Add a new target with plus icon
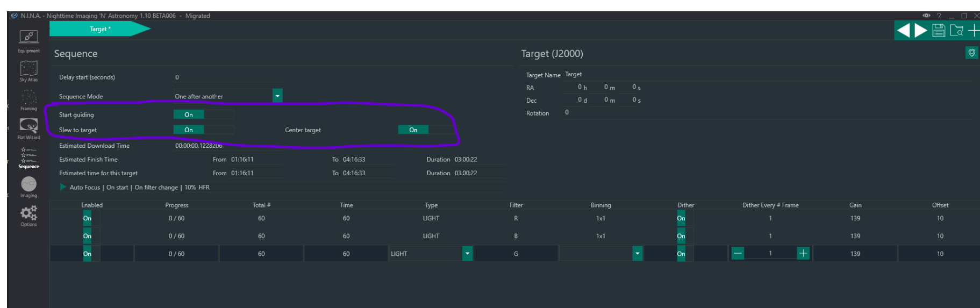This screenshot has height=308, width=980. click(974, 31)
